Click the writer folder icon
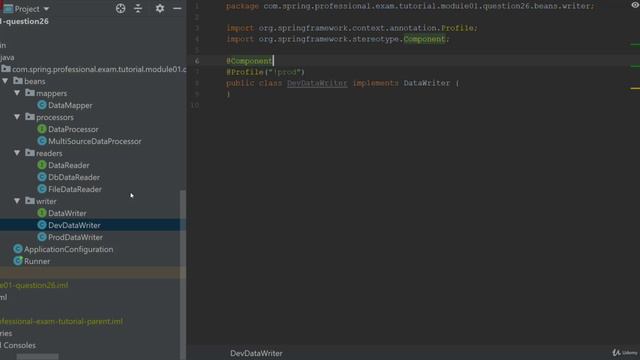Screen dimensions: 640x360 (30, 201)
